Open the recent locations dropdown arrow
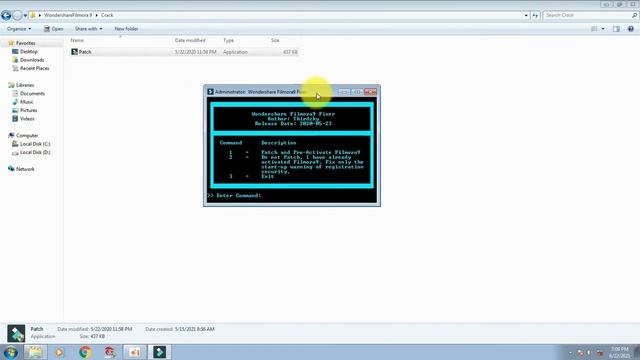 tap(25, 16)
